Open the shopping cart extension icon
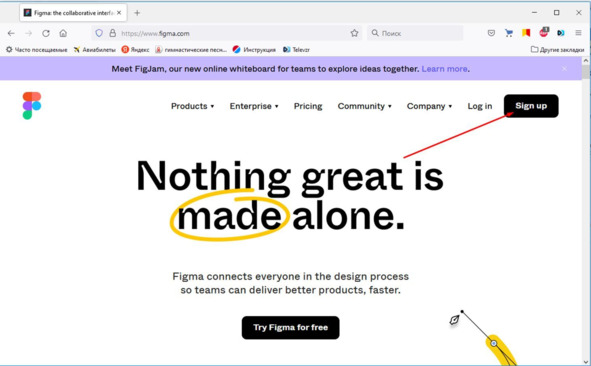This screenshot has height=366, width=591. pos(509,33)
